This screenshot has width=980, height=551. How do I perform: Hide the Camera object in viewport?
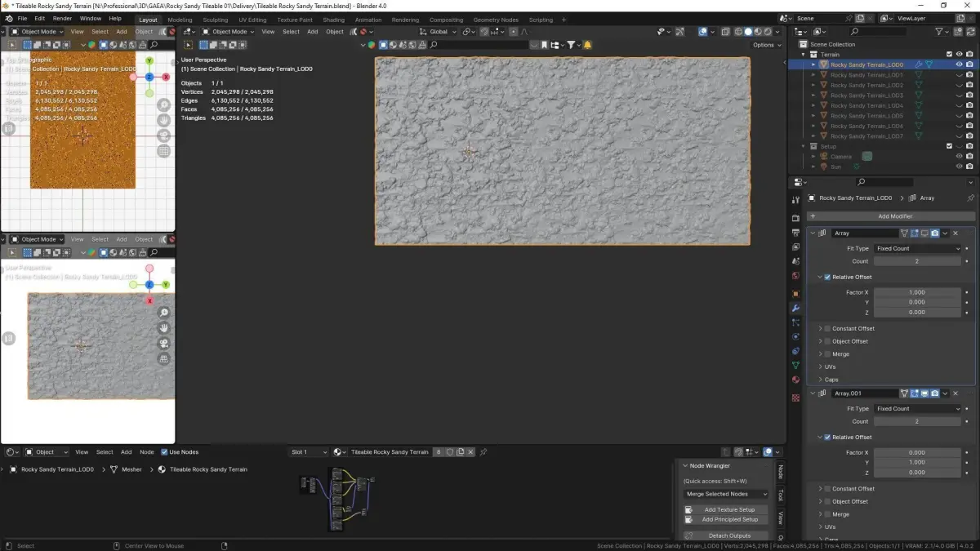[959, 157]
